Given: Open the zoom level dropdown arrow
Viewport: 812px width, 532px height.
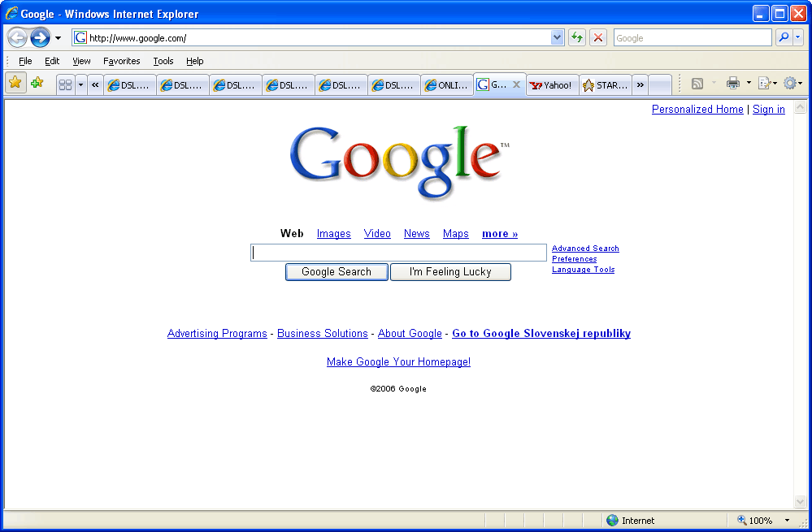Looking at the screenshot, I should tap(787, 520).
